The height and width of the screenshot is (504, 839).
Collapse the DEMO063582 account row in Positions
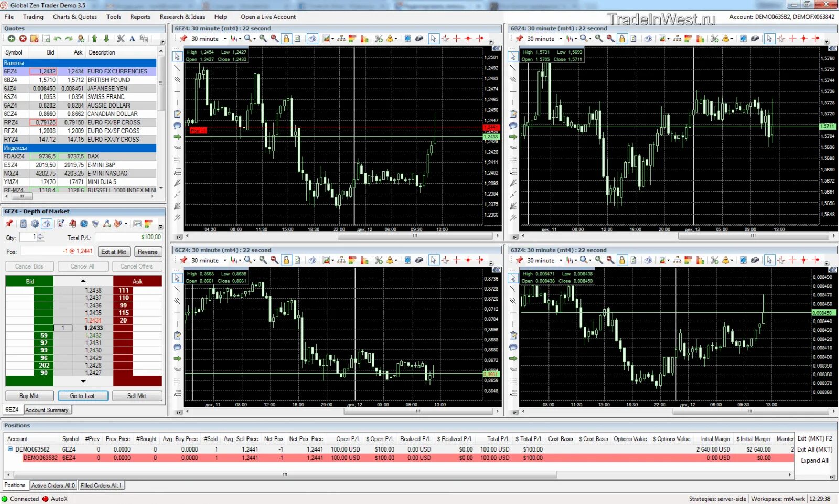click(10, 449)
